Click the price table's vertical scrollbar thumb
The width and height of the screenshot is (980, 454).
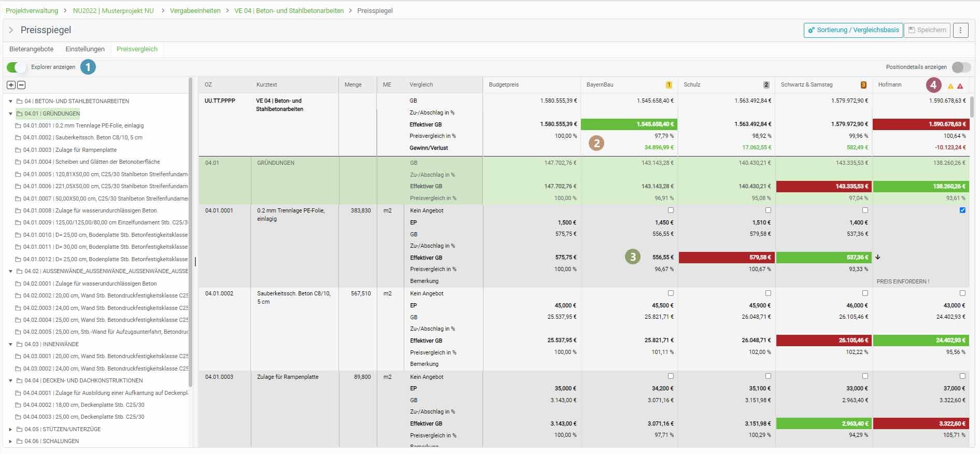point(972,106)
